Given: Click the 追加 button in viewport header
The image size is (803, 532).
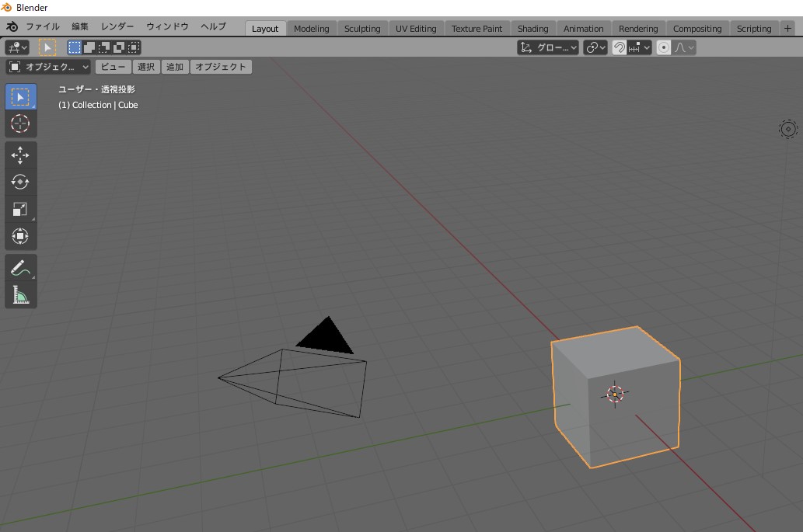Looking at the screenshot, I should [x=175, y=67].
